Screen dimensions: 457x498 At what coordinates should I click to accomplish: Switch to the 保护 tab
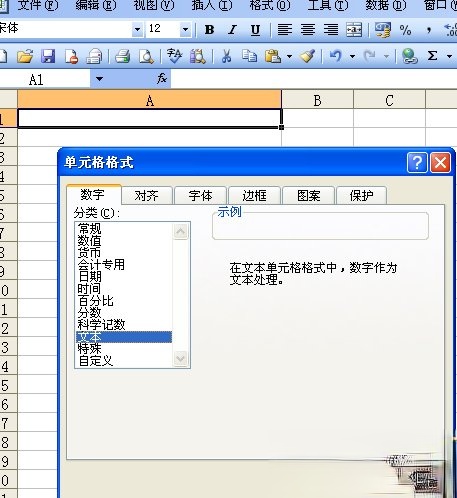click(362, 196)
